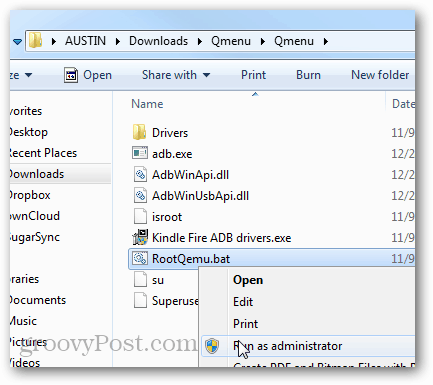
Task: Open Libraries in the navigation pane
Action: click(24, 279)
